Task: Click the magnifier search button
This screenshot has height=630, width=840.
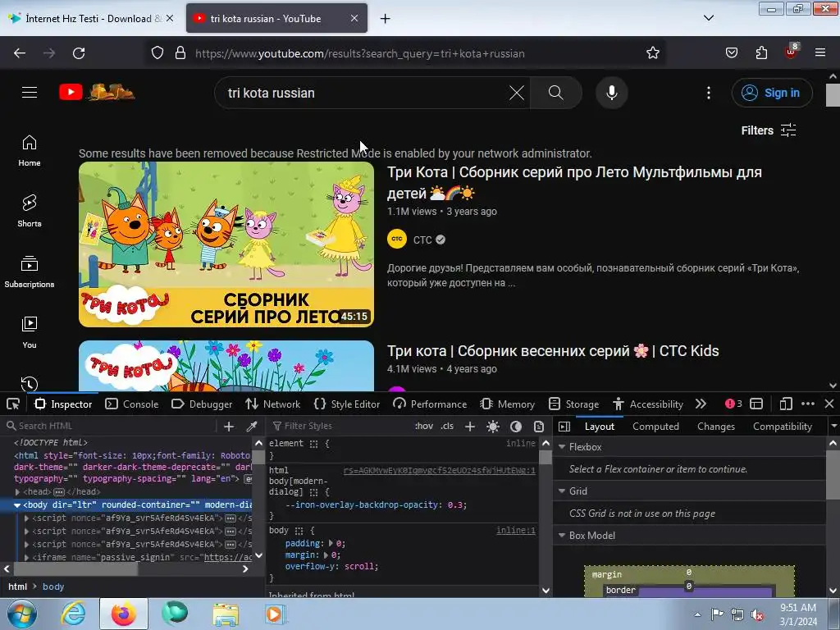Action: click(556, 93)
